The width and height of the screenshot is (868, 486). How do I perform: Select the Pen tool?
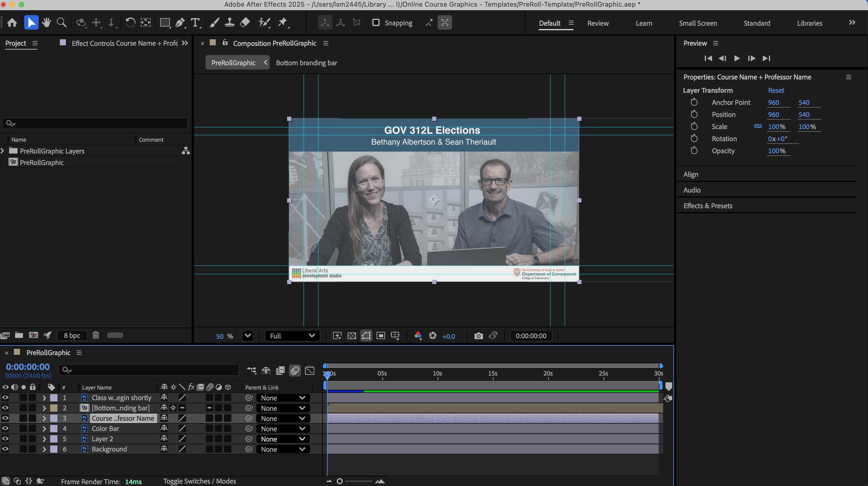180,23
